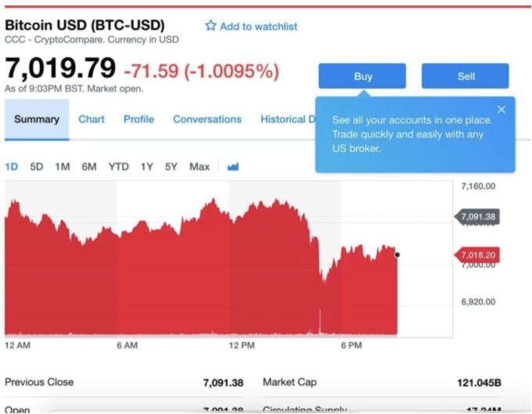Click the Sell button
This screenshot has width=532, height=414.
(465, 77)
